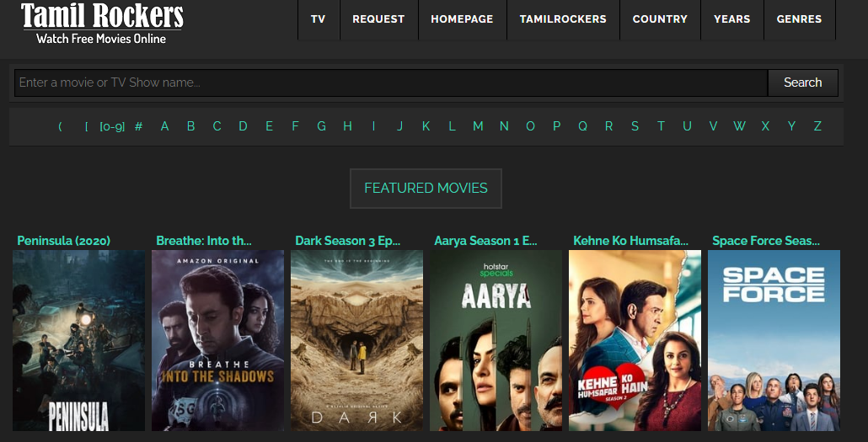Open the Kehne Ko Humsafa... title link
Screen dimensions: 868x442
pyautogui.click(x=631, y=241)
